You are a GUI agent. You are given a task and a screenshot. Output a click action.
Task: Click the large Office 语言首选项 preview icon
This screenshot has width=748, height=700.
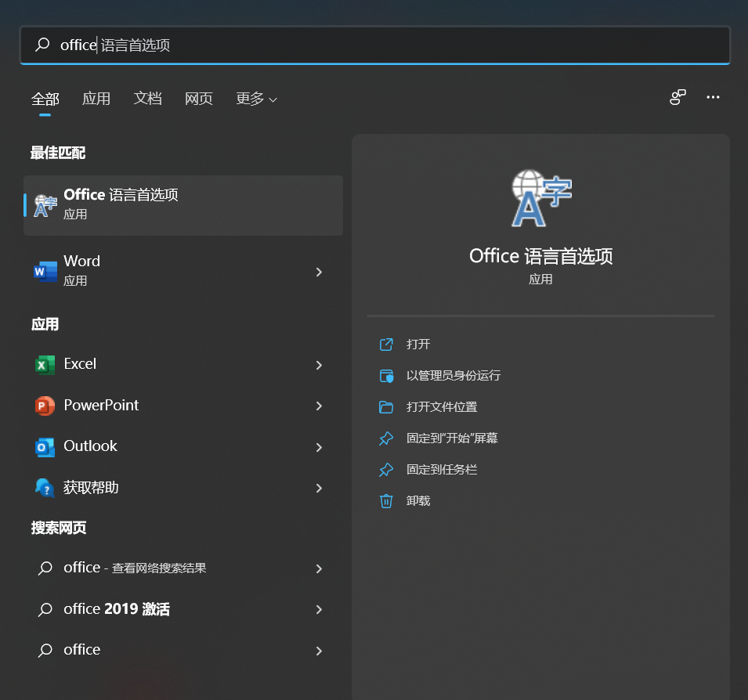[541, 198]
